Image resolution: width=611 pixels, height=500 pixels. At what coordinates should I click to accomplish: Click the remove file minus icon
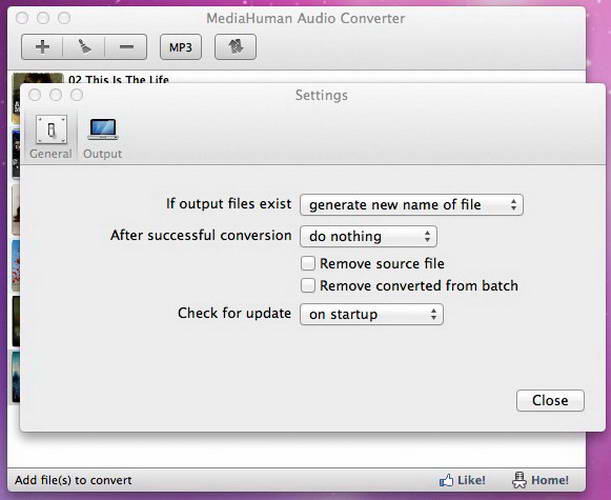tap(126, 46)
